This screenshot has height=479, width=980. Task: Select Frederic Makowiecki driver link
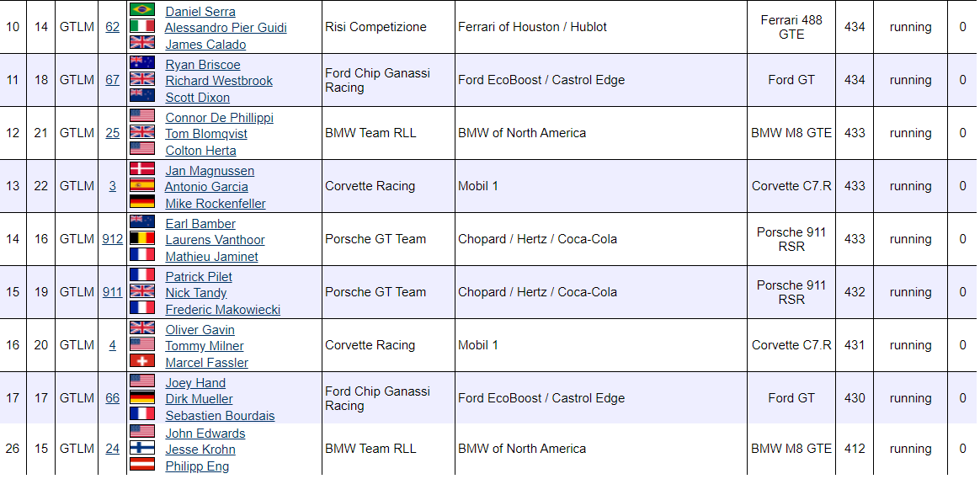coord(222,309)
